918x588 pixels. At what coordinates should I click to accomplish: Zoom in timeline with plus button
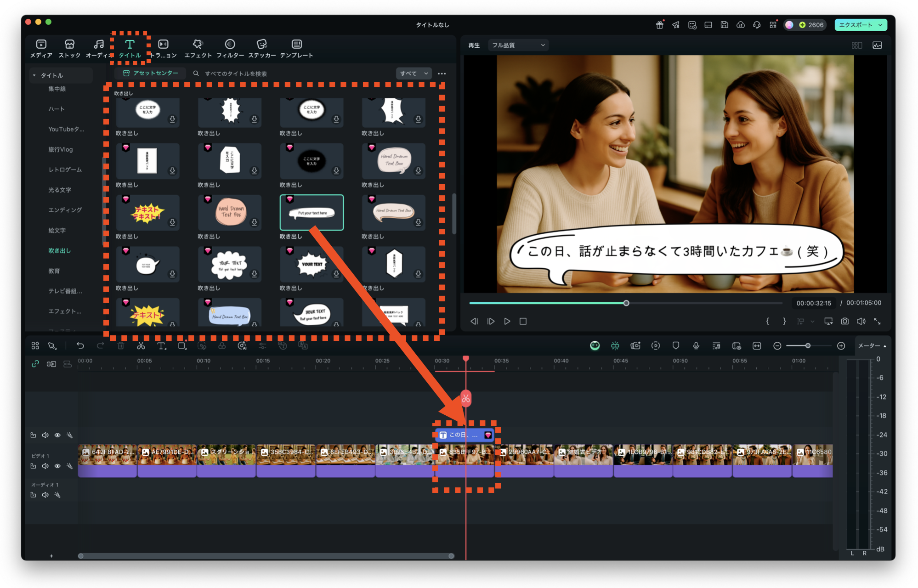[841, 345]
